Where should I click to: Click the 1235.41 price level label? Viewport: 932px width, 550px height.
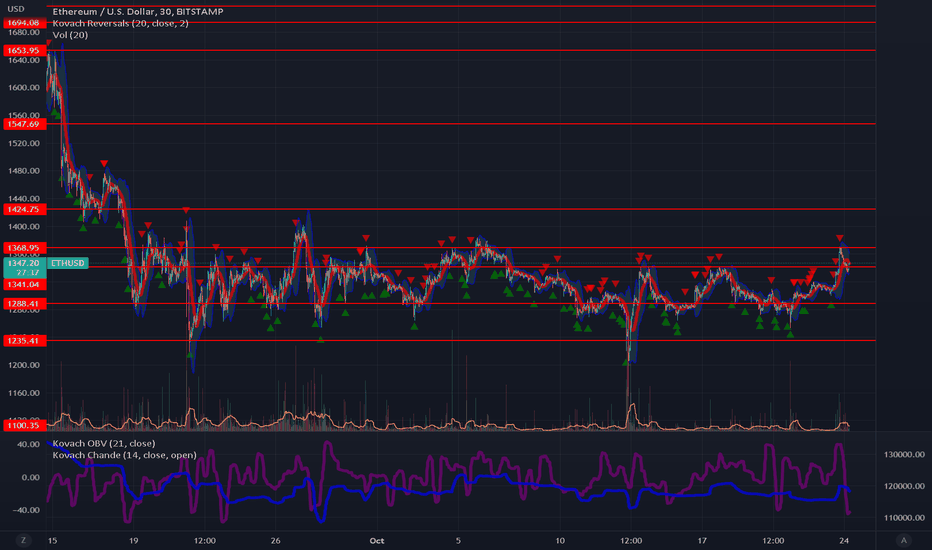point(24,341)
